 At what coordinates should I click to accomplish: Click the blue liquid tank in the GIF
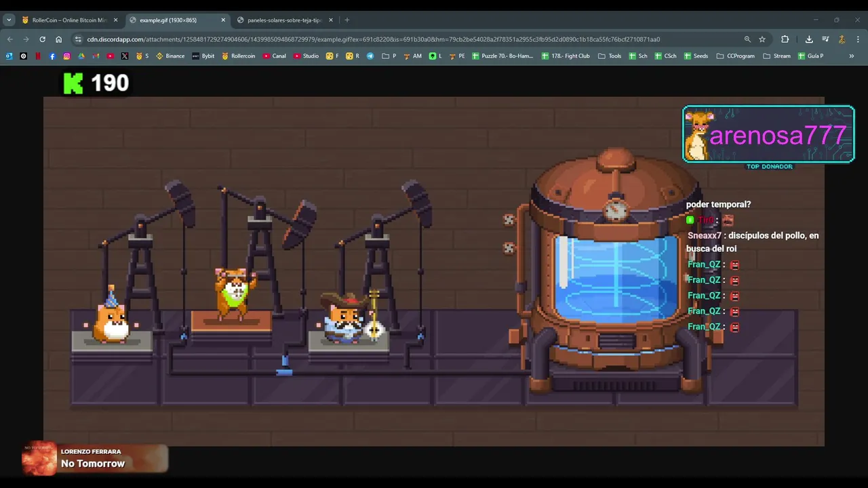coord(616,278)
